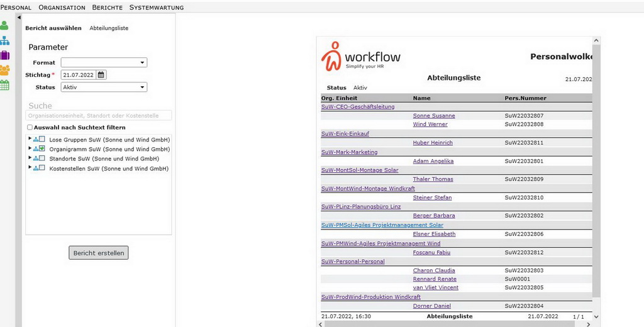This screenshot has width=644, height=327.
Task: Check the Standorte SuW checkbox
Action: coord(42,158)
